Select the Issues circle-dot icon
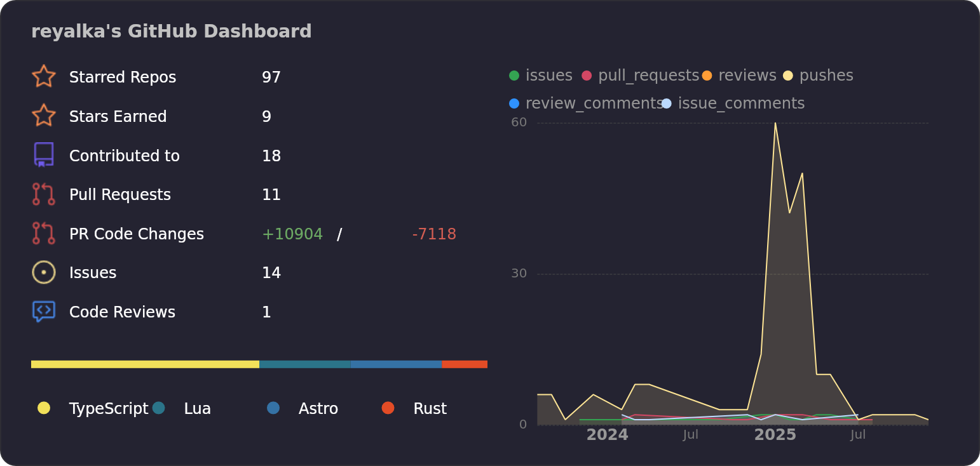 [43, 272]
